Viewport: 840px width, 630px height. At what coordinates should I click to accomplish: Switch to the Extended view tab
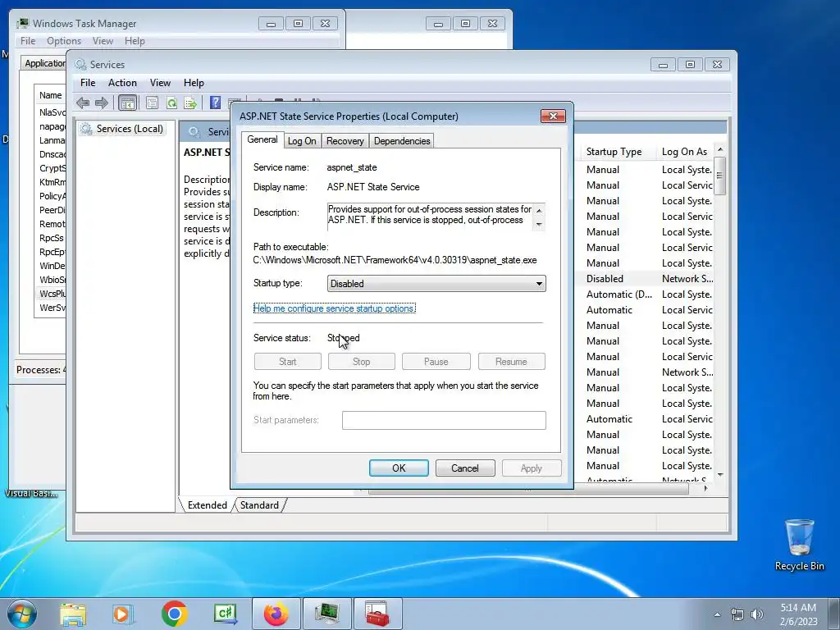[x=207, y=505]
